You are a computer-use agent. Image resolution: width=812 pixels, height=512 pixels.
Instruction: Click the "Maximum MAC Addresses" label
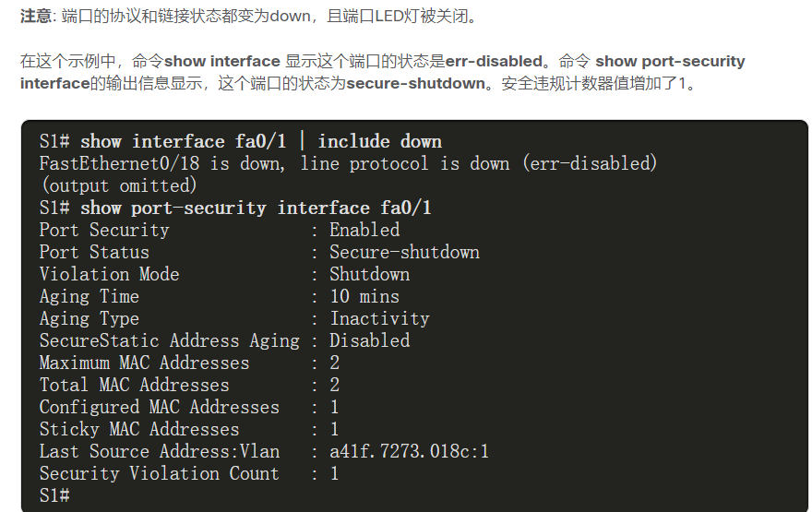[x=144, y=363]
